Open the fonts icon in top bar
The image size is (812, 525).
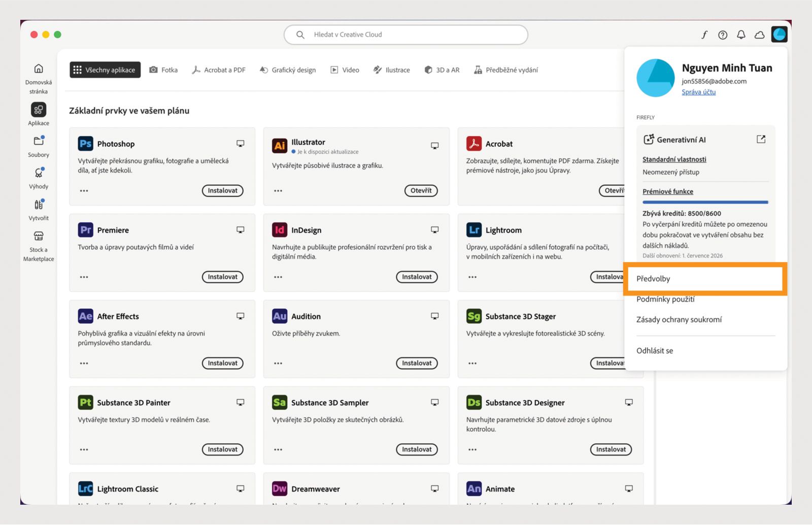704,35
